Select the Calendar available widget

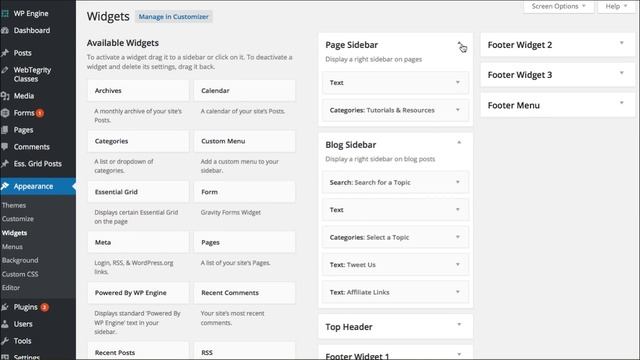(x=244, y=91)
